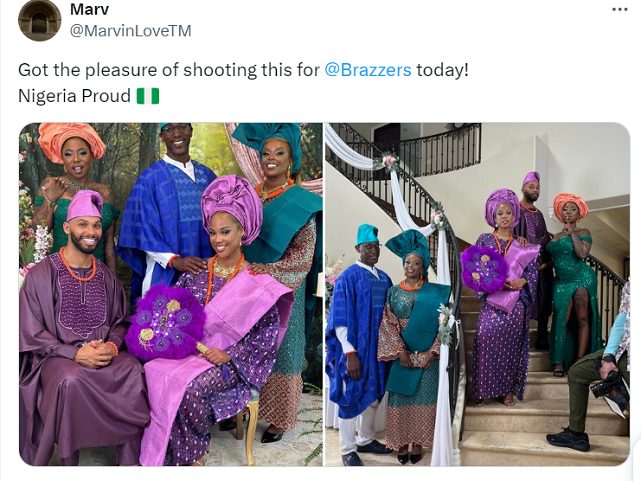This screenshot has width=641, height=481.
Task: Click the crouching photographer in right photo
Action: point(598,378)
